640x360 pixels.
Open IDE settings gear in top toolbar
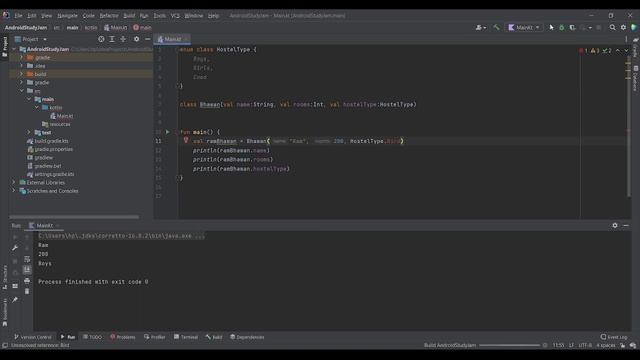click(623, 27)
